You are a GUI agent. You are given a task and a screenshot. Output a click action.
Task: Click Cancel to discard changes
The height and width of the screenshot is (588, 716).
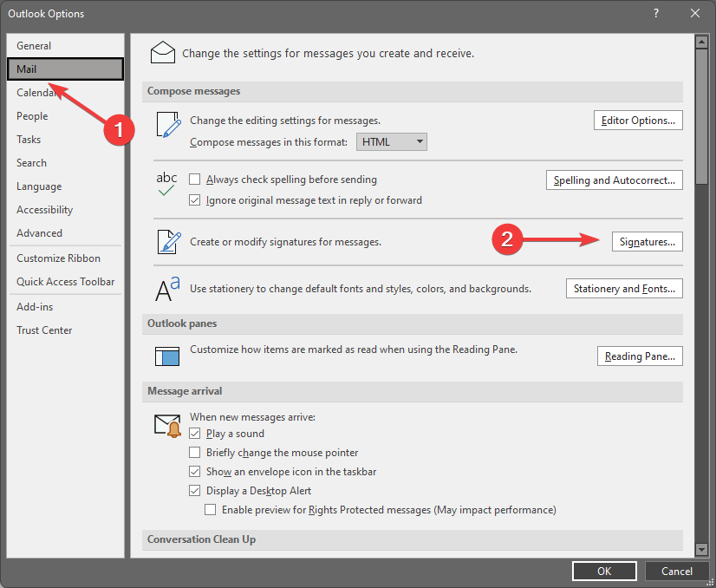coord(677,572)
